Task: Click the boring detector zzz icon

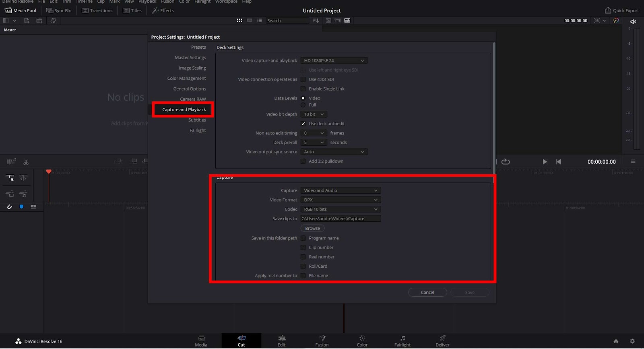Action: (11, 162)
